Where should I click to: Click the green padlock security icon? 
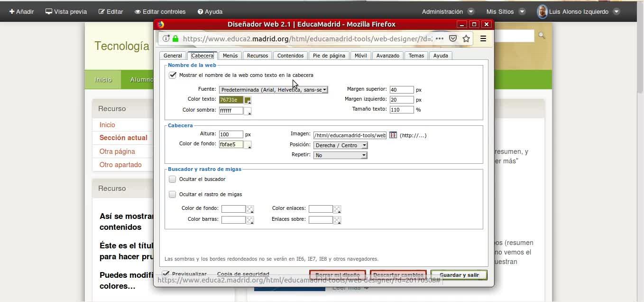click(x=175, y=39)
